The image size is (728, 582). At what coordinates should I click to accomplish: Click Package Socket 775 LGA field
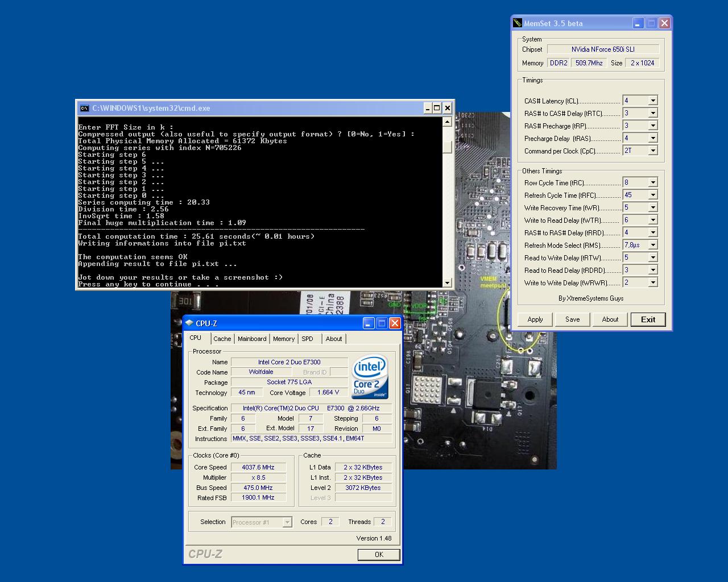tap(289, 382)
